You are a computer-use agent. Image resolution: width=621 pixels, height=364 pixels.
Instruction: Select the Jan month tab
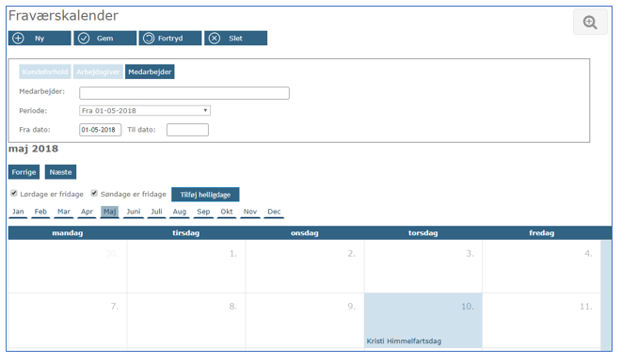click(x=18, y=212)
